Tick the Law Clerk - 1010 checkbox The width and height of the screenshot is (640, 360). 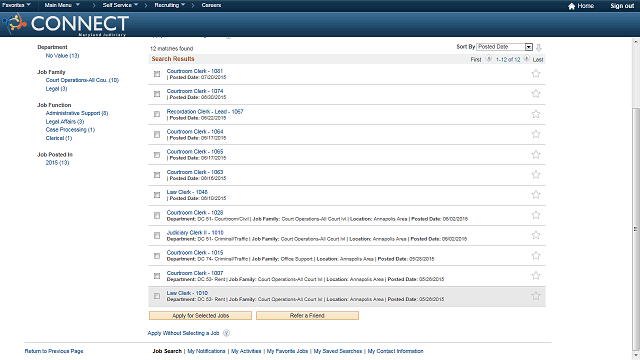157,296
